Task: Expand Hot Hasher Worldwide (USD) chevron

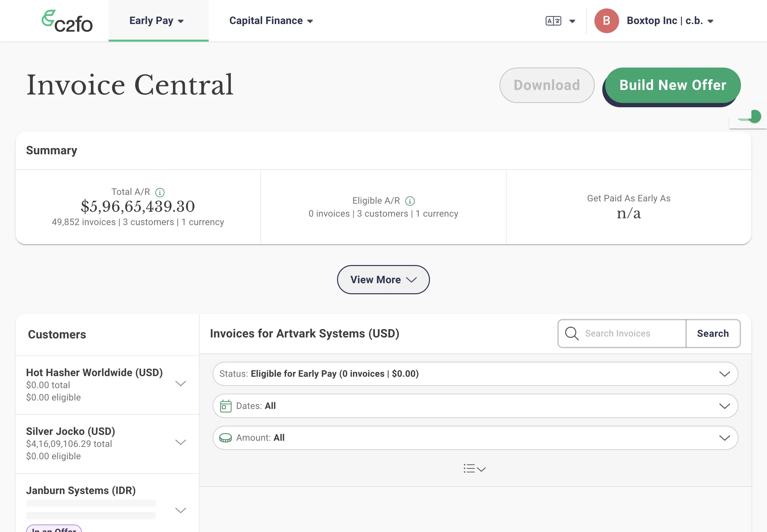Action: [180, 383]
